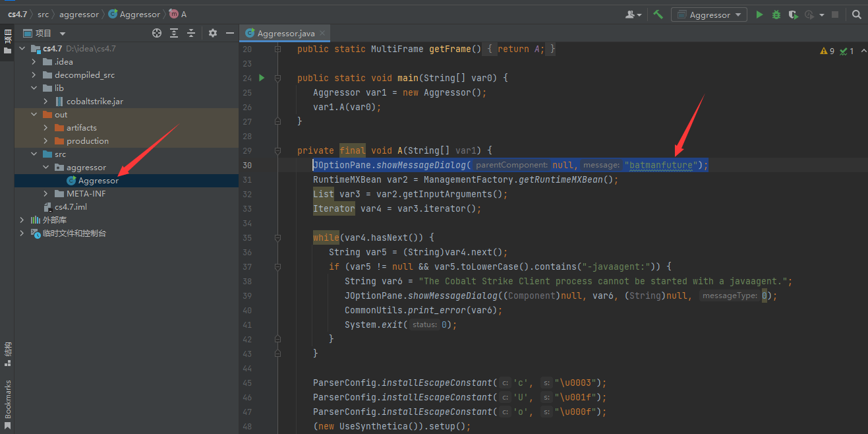Select the Aggressor class in the project tree

coord(98,180)
